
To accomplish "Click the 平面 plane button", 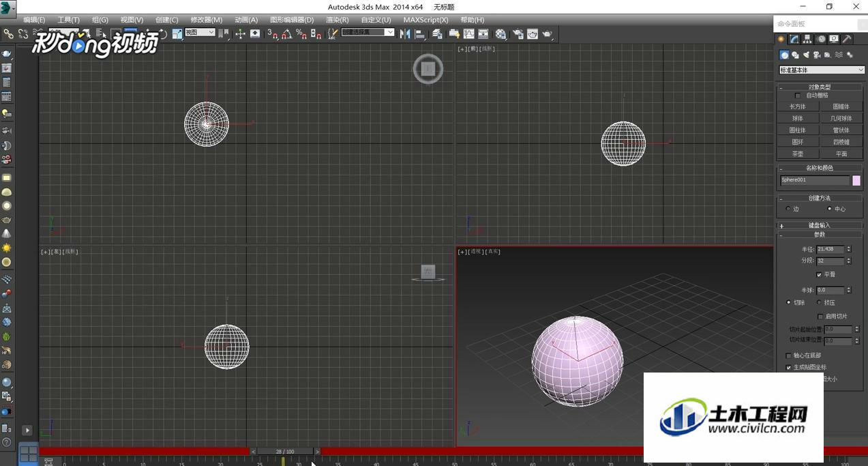I will 841,154.
